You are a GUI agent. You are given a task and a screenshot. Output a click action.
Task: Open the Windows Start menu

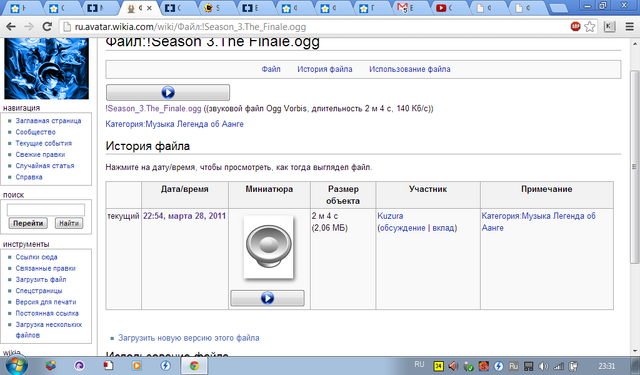pyautogui.click(x=16, y=365)
